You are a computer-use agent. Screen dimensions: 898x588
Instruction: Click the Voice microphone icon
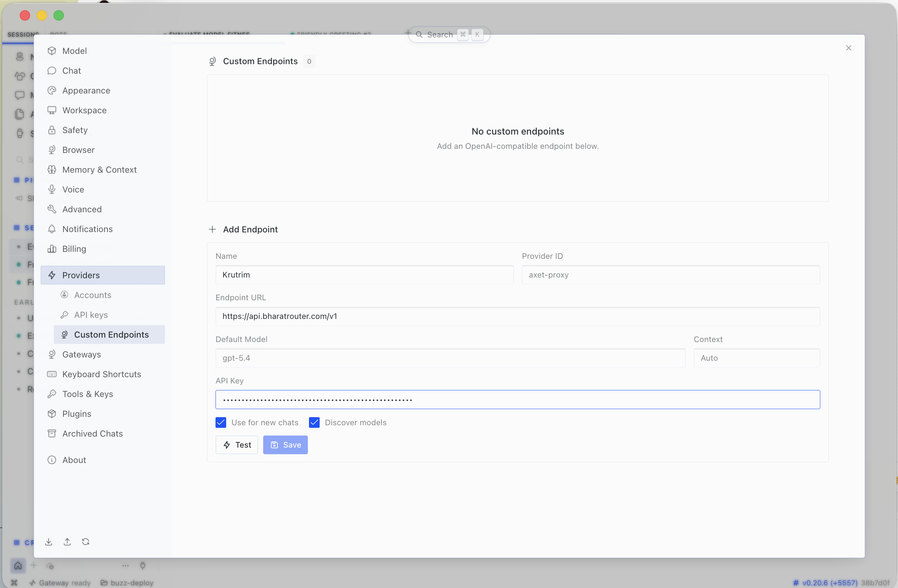click(x=52, y=190)
